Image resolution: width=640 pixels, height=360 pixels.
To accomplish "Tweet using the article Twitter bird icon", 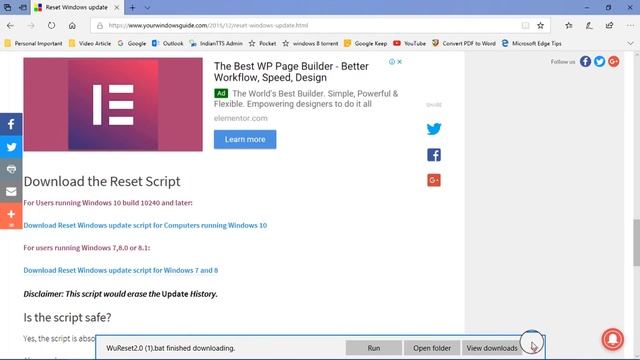I will pos(434,129).
